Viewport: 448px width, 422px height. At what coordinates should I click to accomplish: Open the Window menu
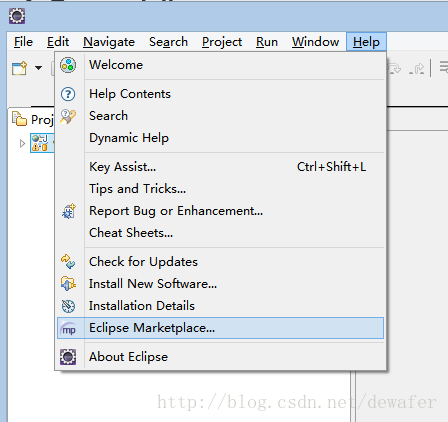pyautogui.click(x=315, y=42)
